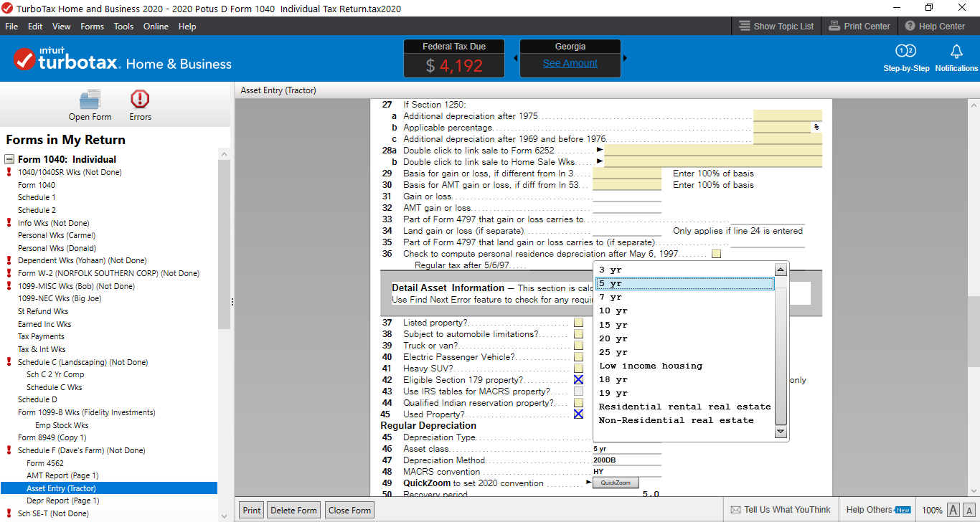
Task: Click smaller font A button
Action: [969, 511]
